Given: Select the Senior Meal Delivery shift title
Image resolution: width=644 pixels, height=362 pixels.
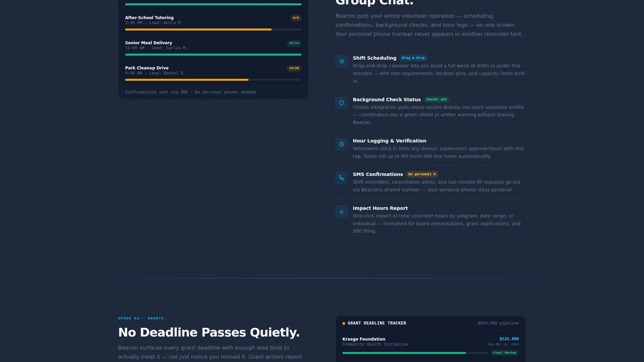Looking at the screenshot, I should pos(149,43).
